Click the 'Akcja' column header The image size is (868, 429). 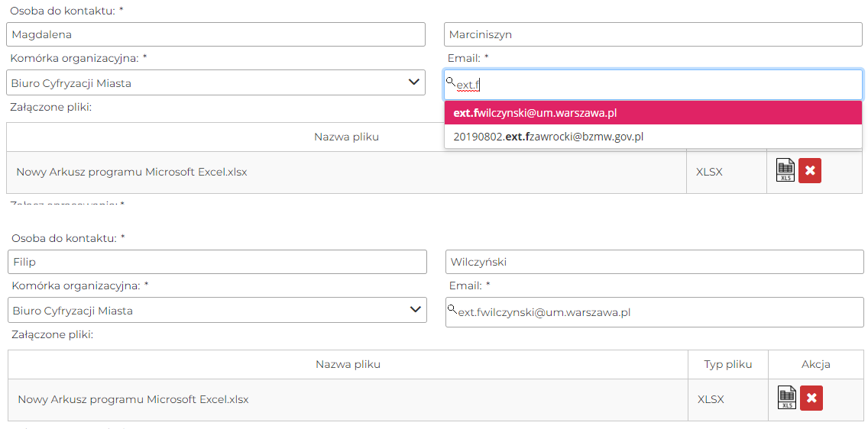point(815,364)
